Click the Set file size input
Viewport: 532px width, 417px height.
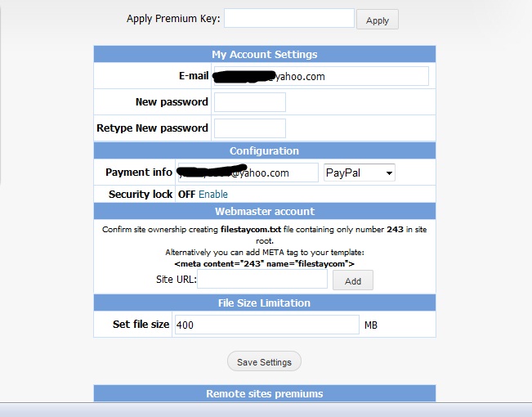pos(266,325)
